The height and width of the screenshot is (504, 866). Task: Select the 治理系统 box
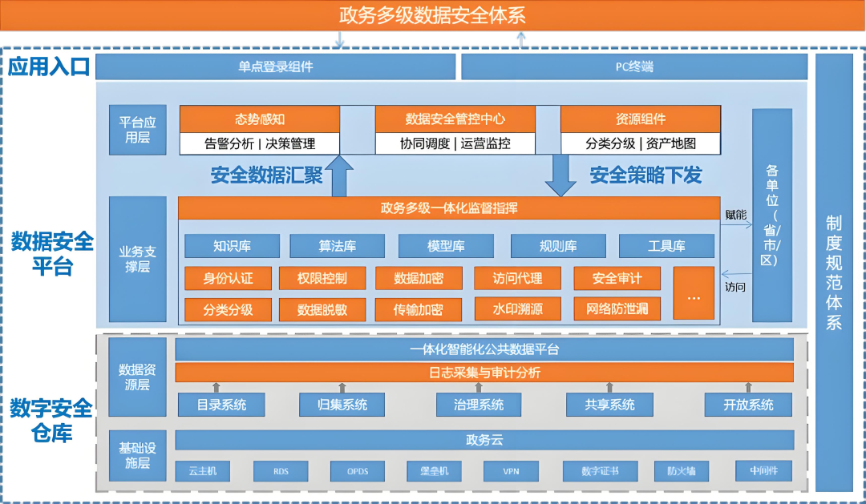click(479, 405)
